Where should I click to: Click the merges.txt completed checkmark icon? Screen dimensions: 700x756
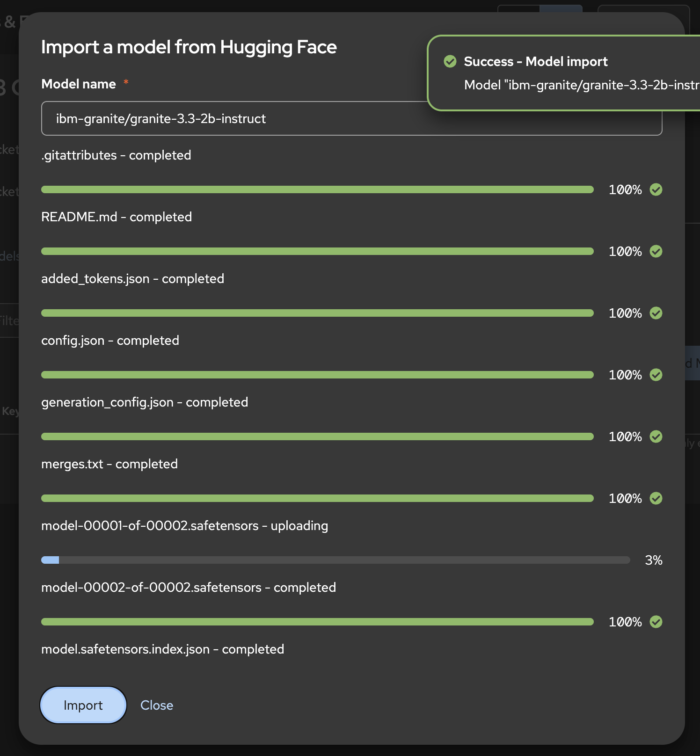656,498
